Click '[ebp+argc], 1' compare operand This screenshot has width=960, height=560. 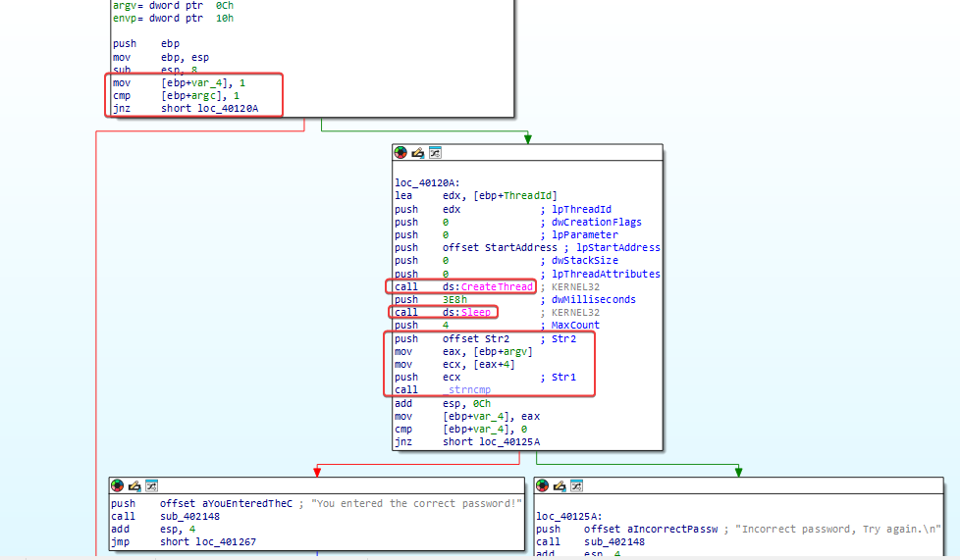click(200, 95)
